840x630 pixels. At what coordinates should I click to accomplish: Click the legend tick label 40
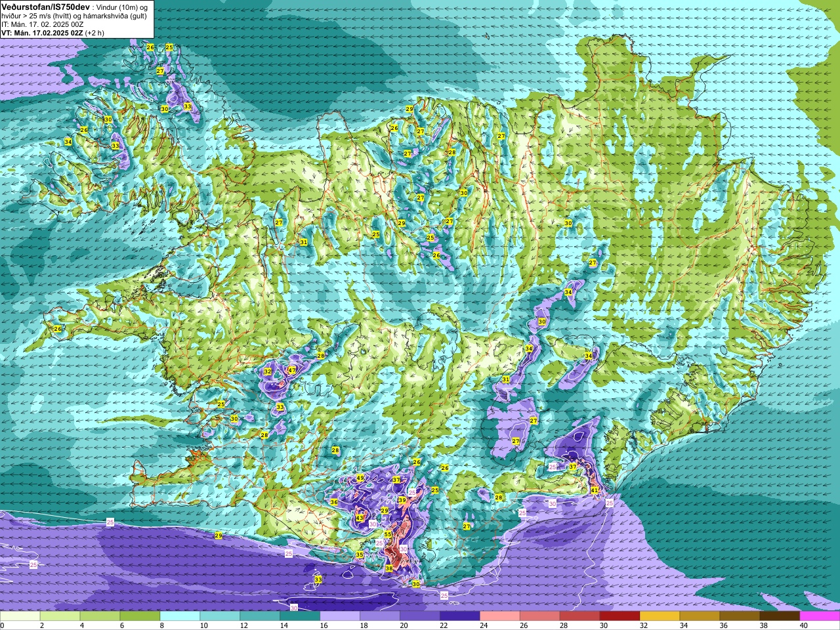[804, 625]
